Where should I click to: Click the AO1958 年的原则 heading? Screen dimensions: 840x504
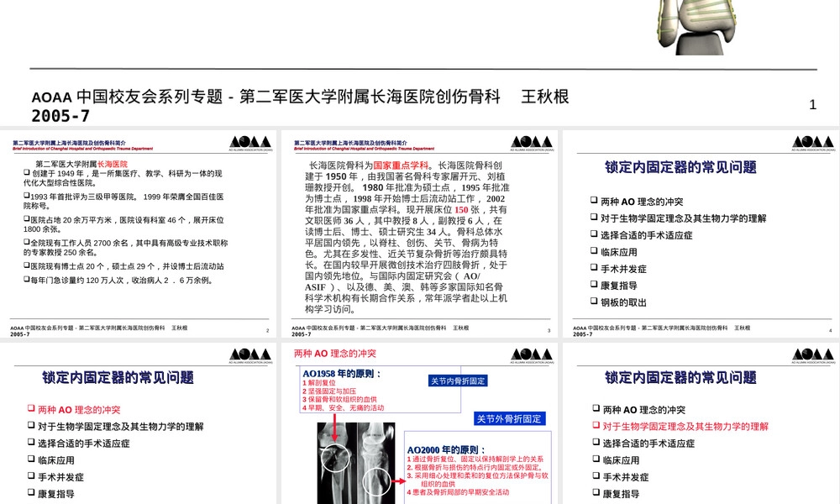(x=342, y=374)
